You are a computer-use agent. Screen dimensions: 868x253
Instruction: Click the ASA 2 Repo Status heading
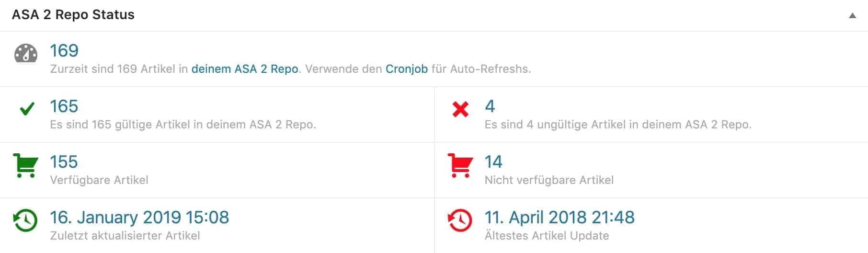click(x=73, y=15)
